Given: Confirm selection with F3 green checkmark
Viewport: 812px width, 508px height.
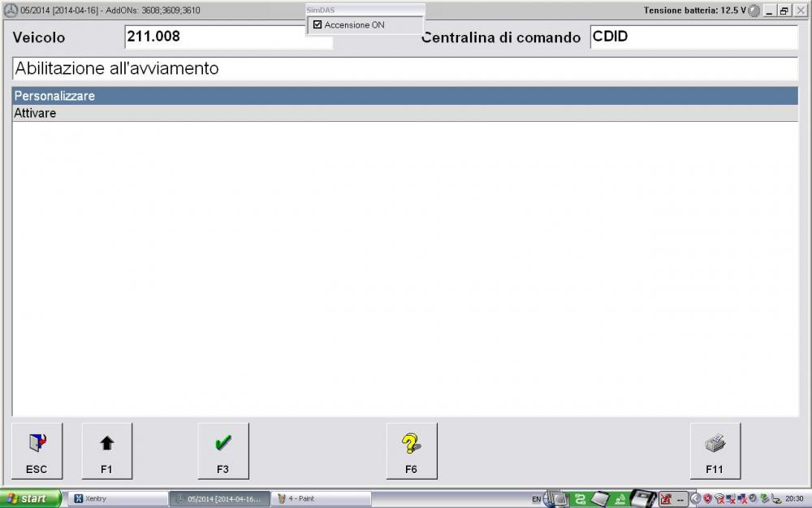Looking at the screenshot, I should (x=222, y=450).
